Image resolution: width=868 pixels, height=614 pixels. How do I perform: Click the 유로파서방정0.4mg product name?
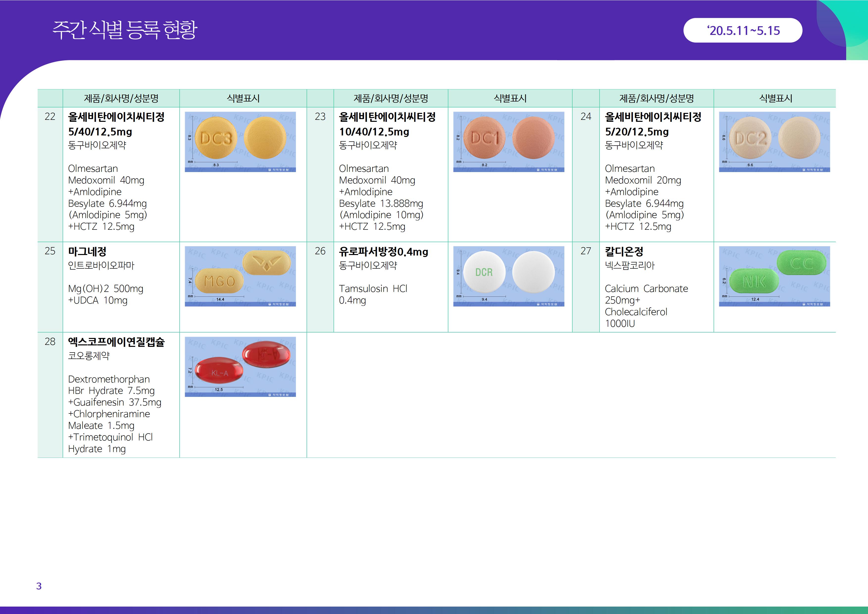pos(383,252)
